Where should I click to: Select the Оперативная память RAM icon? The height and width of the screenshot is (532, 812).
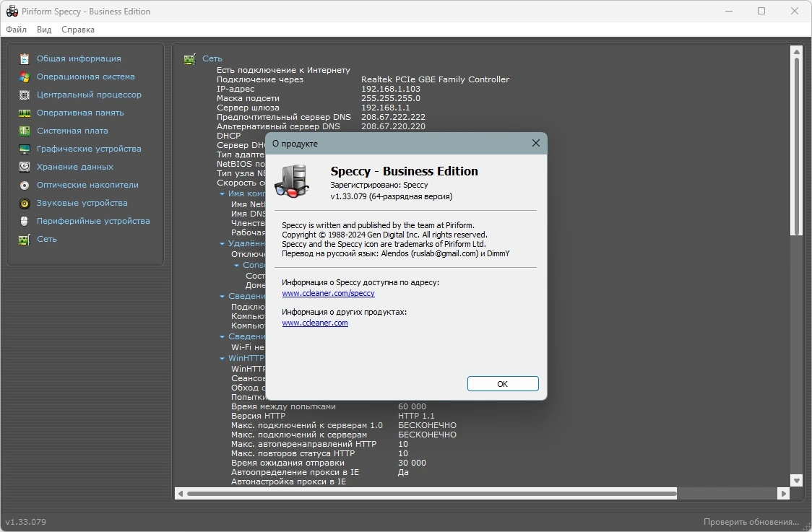click(x=25, y=113)
